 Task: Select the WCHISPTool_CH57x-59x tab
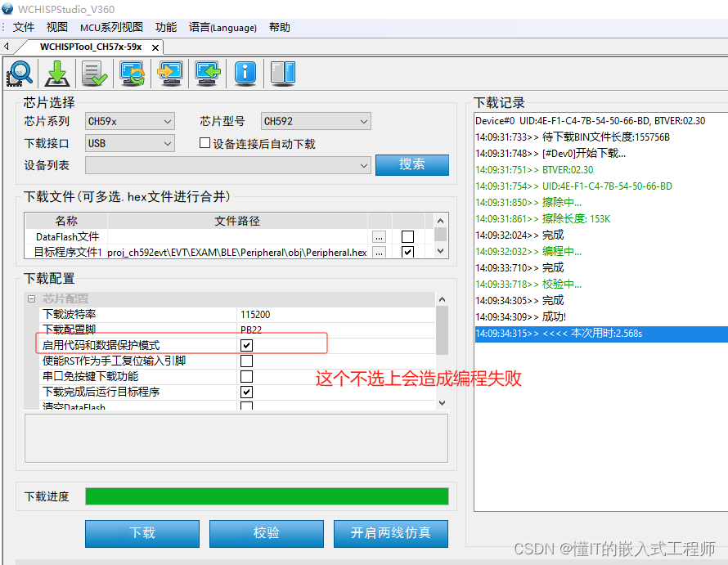[x=91, y=47]
